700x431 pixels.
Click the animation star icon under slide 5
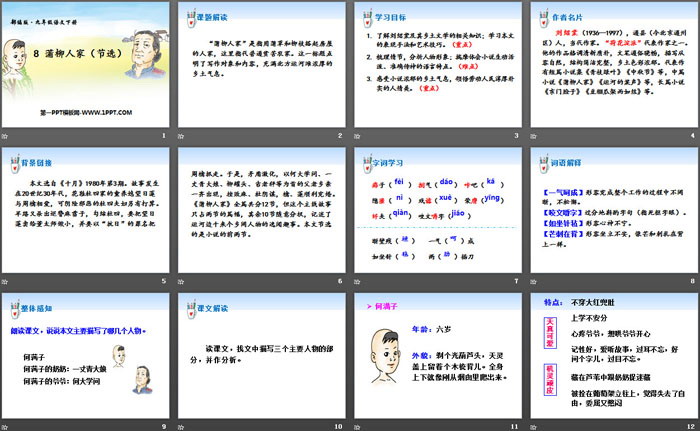[5, 281]
